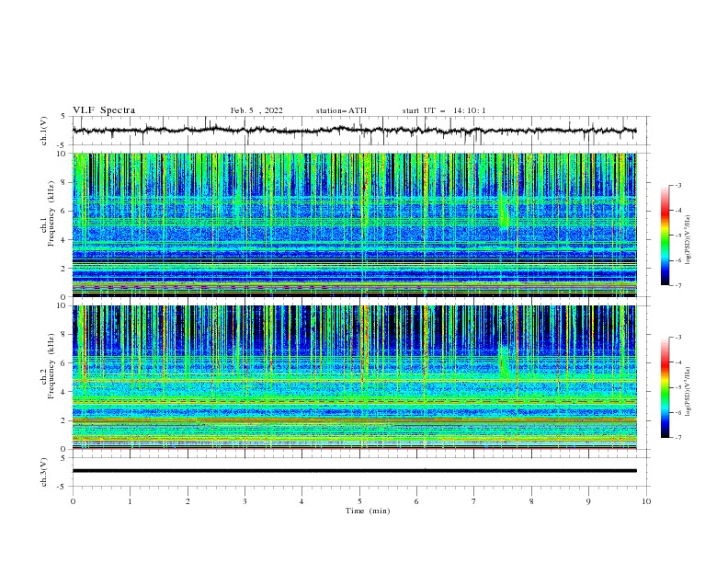This screenshot has width=728, height=563.
Task: Click the "5" tick on time axis
Action: pos(359,501)
